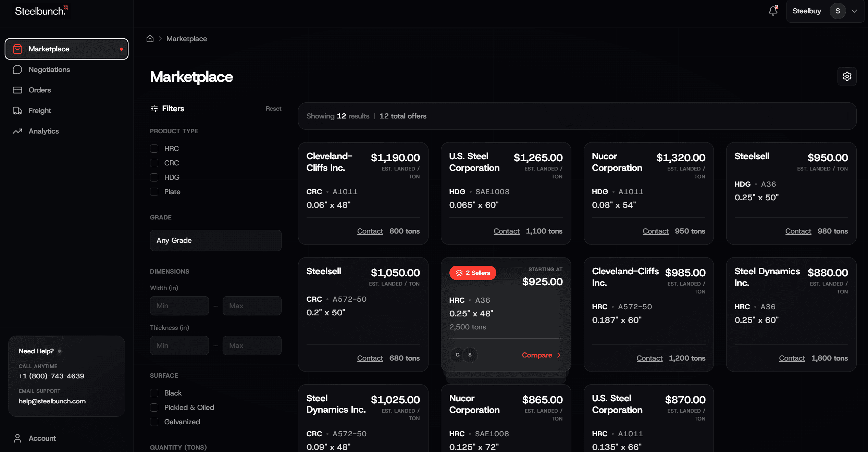This screenshot has height=452, width=868.
Task: Open Negotiations via the chat bubble icon
Action: click(17, 70)
